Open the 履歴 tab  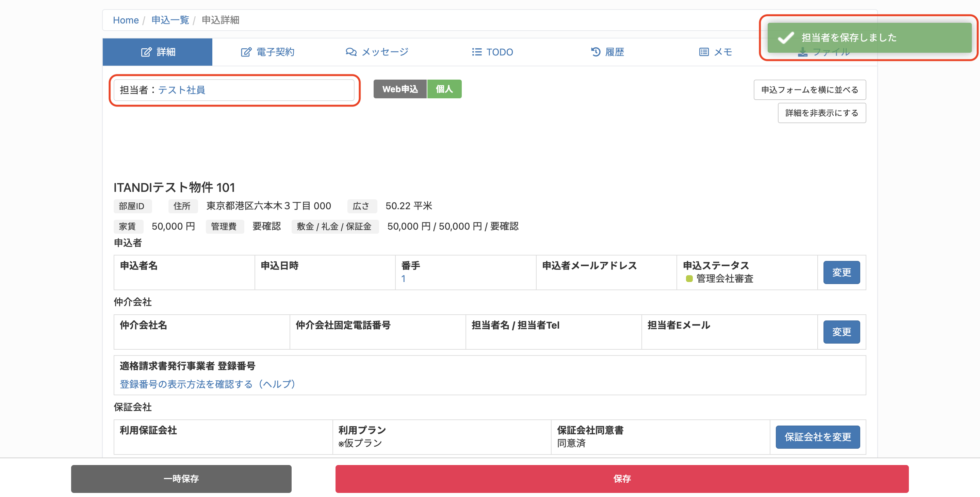pos(607,52)
